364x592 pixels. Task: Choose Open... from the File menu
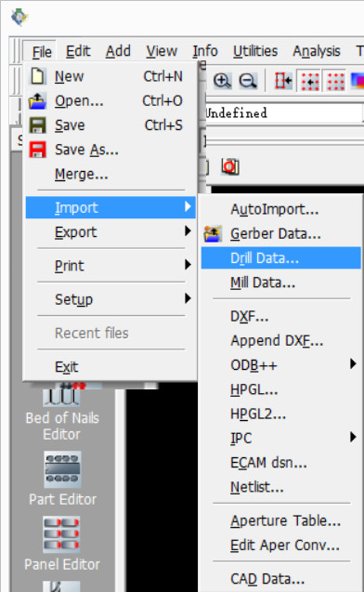[x=110, y=100]
